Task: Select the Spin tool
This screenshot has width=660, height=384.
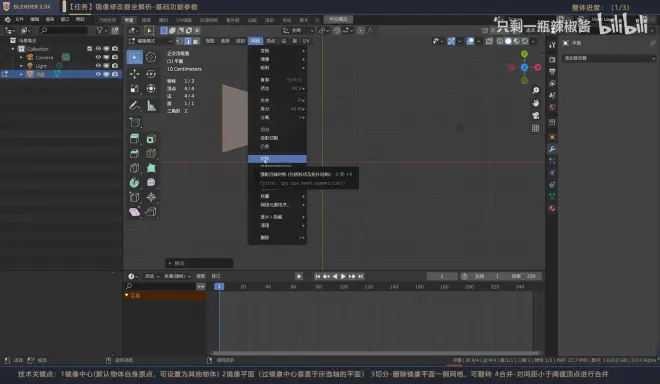Action: [134, 182]
